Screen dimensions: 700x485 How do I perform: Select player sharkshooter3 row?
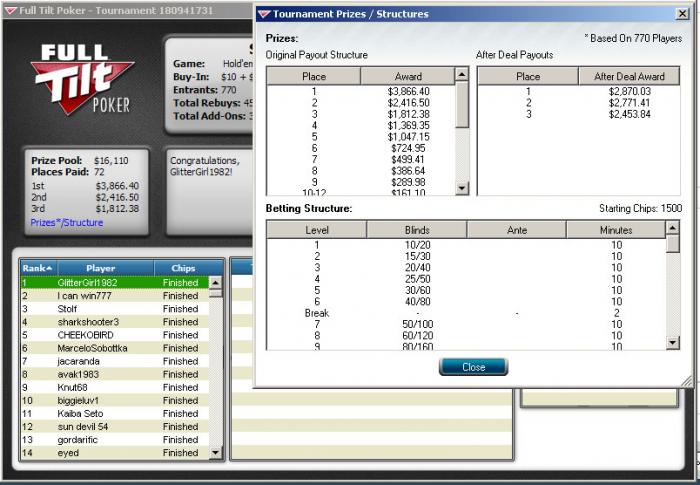click(x=115, y=322)
